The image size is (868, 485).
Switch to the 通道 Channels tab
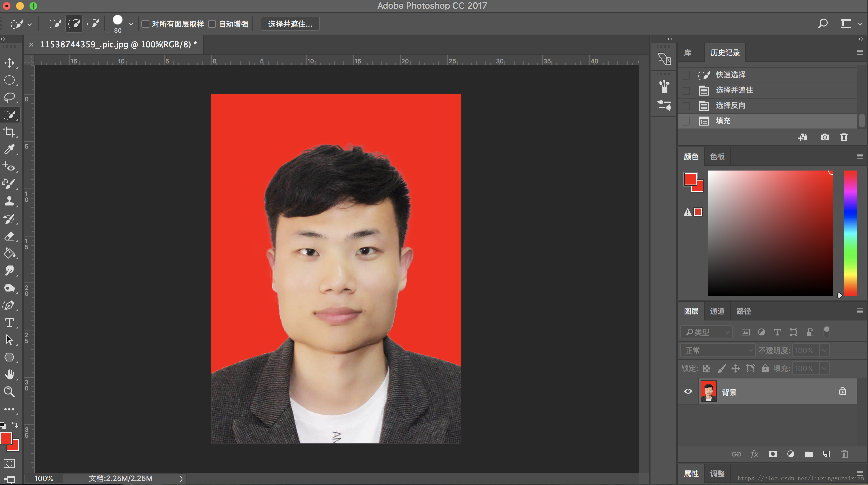[x=717, y=311]
